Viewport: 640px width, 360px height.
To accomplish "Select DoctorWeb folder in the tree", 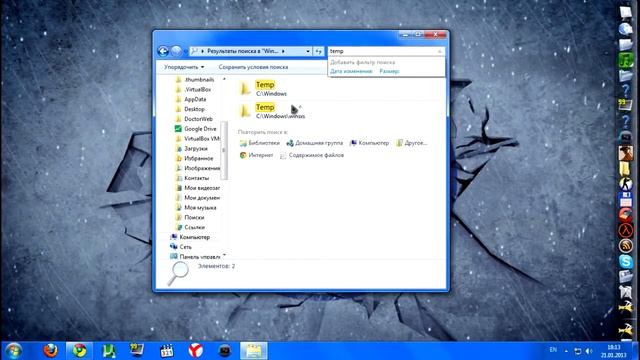I will point(198,119).
